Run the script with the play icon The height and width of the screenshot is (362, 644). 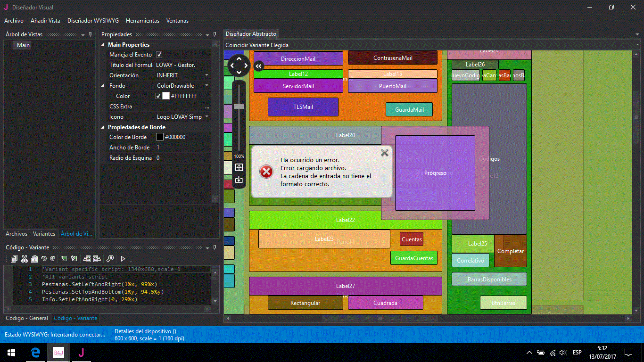pyautogui.click(x=123, y=259)
